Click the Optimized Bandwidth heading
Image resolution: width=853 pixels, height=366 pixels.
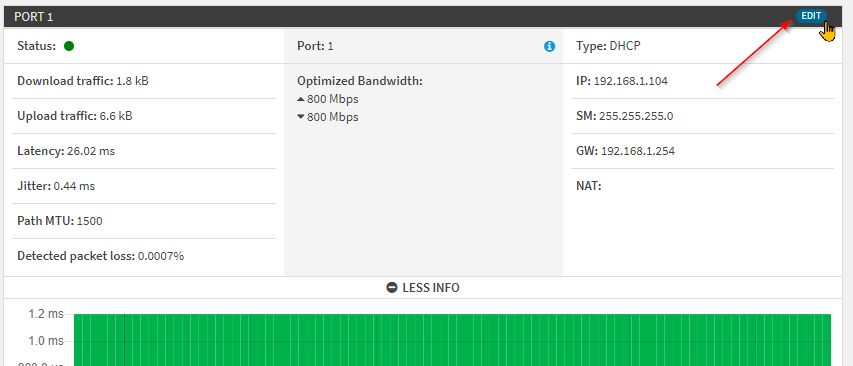(360, 82)
